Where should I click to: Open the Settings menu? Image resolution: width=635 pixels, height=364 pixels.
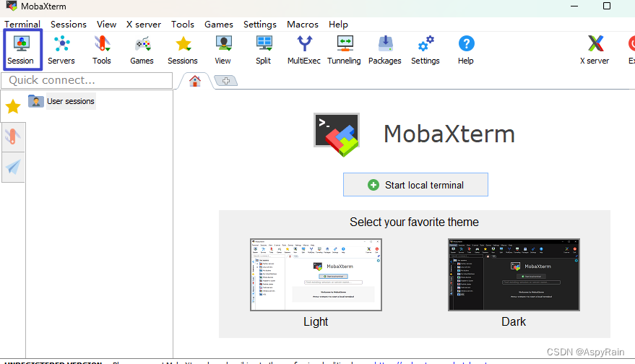[260, 25]
